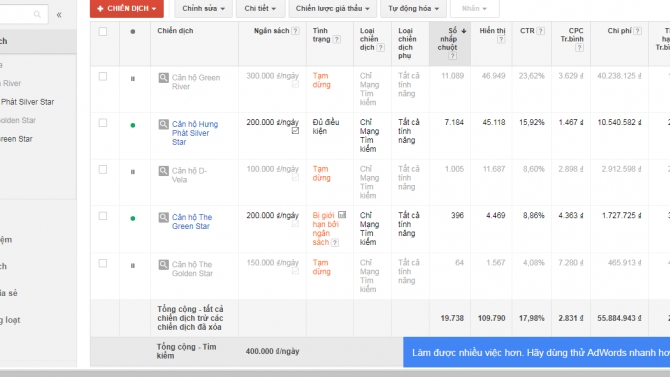
Task: Sort by Ngân sách column header
Action: pos(271,31)
